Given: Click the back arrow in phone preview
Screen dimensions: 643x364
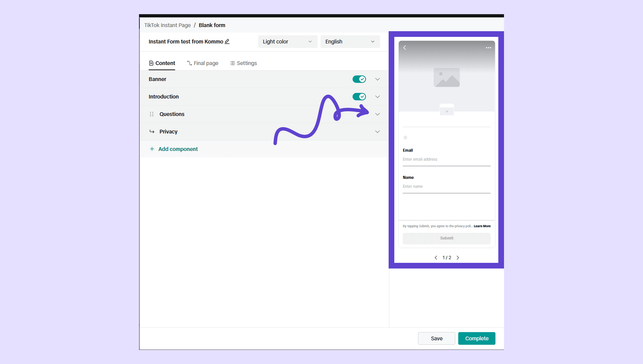Looking at the screenshot, I should click(x=404, y=48).
